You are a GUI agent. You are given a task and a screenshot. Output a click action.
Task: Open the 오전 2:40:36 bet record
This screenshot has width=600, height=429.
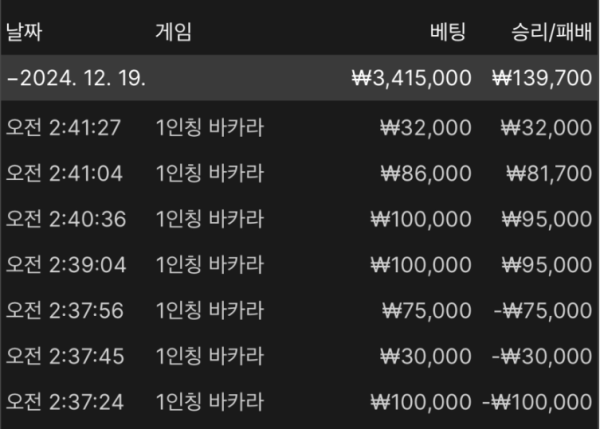point(300,219)
